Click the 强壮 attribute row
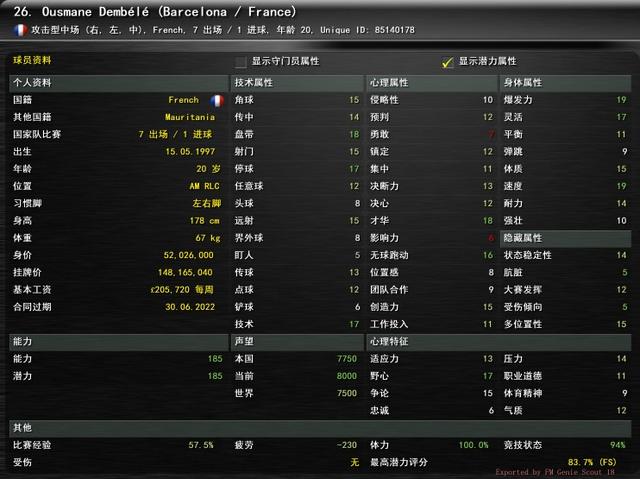The image size is (640, 479). pos(566,221)
